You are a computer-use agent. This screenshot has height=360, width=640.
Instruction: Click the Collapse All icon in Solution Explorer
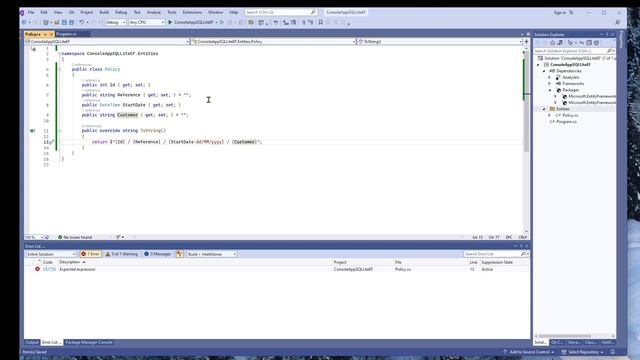pyautogui.click(x=589, y=43)
